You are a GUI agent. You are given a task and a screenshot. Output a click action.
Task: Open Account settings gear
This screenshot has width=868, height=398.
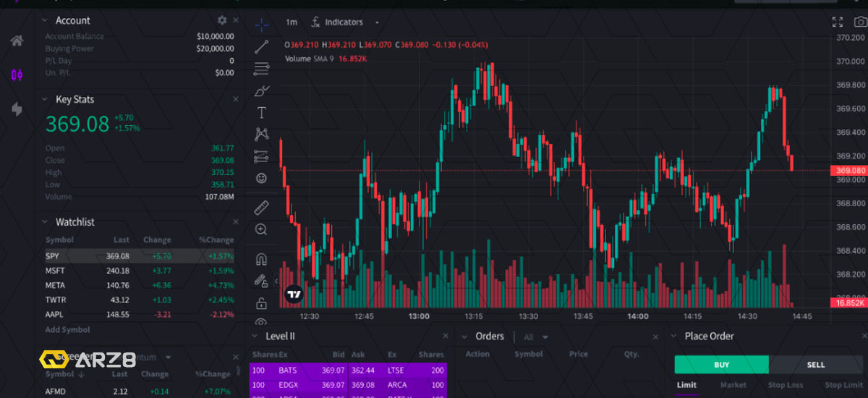222,20
